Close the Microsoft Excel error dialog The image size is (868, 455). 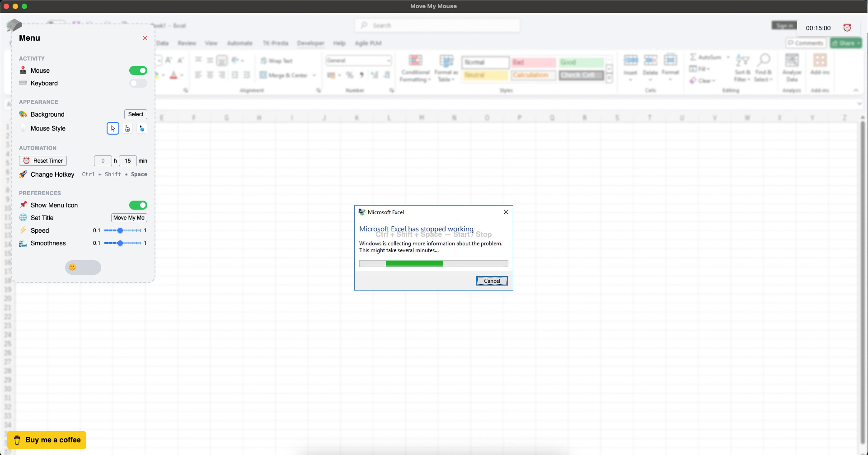click(506, 212)
